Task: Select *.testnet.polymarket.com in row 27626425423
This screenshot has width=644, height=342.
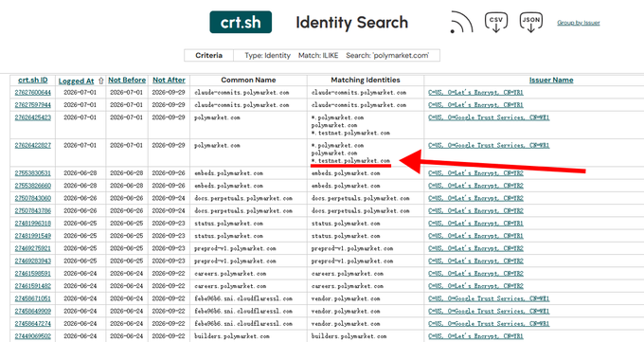Action: coord(350,133)
